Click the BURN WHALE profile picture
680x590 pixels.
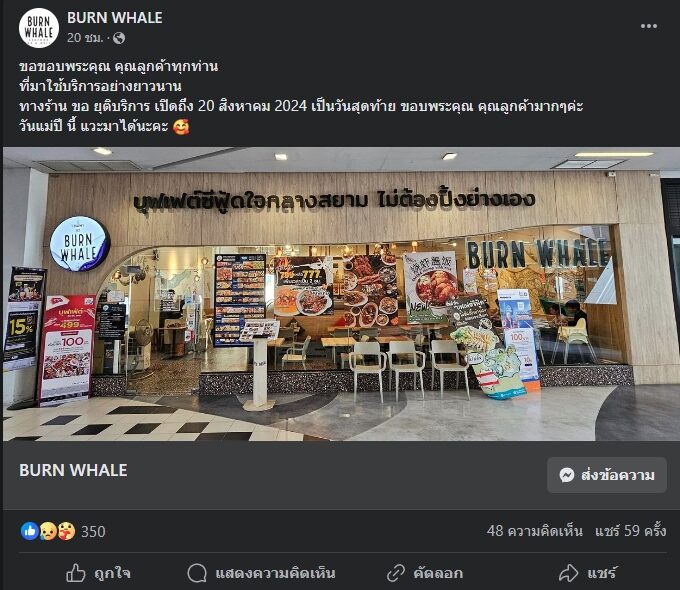(39, 28)
